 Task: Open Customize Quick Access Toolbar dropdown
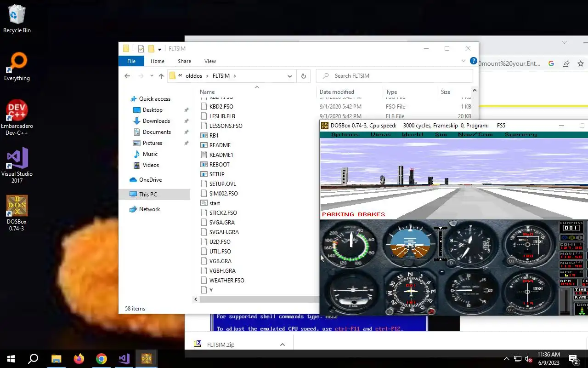tap(159, 49)
